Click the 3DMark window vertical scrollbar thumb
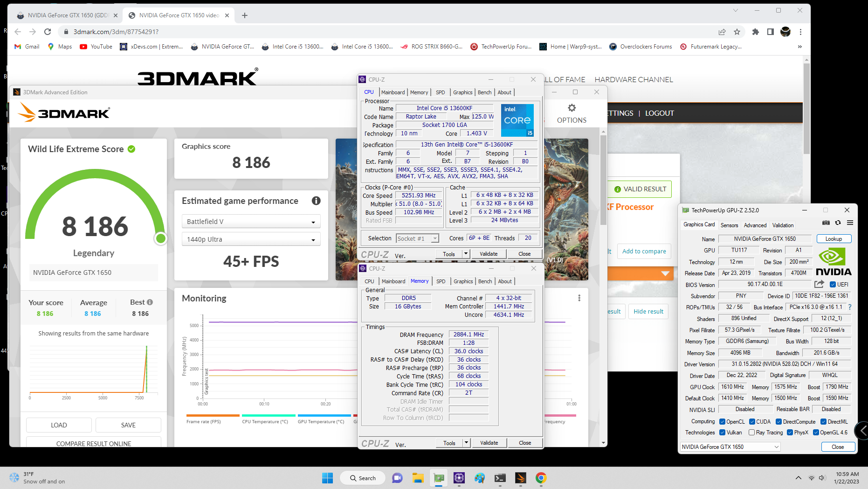This screenshot has height=489, width=868. pos(603,180)
